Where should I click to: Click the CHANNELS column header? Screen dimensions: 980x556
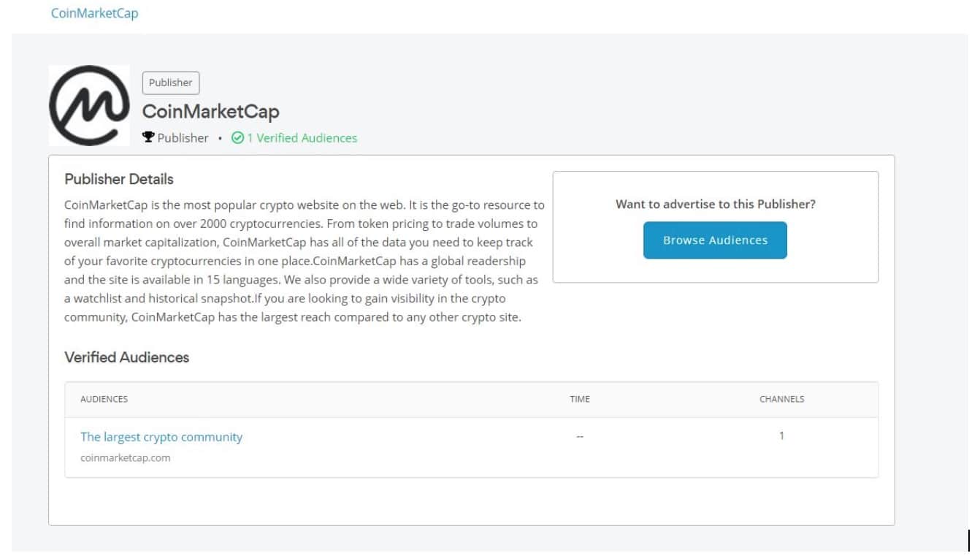781,399
